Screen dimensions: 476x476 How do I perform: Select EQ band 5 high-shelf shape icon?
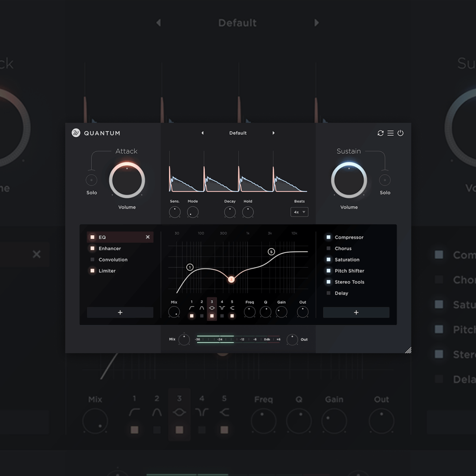[x=232, y=308]
